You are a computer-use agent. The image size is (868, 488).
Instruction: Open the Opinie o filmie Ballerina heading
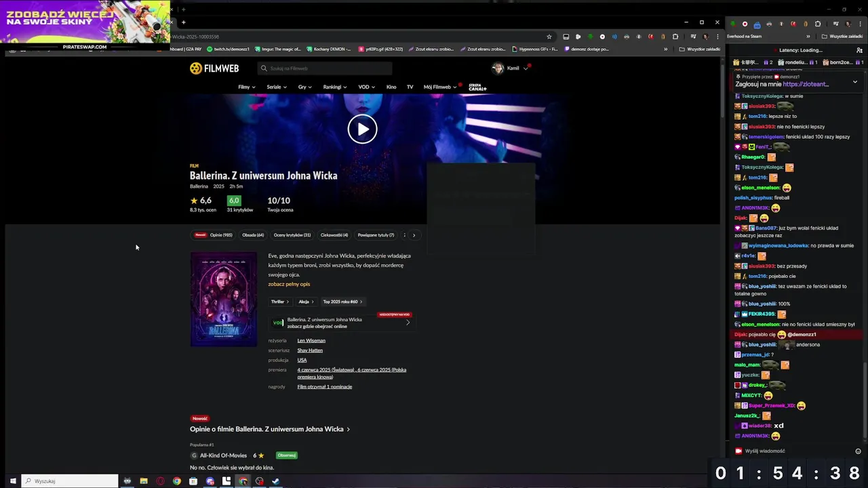pyautogui.click(x=270, y=429)
